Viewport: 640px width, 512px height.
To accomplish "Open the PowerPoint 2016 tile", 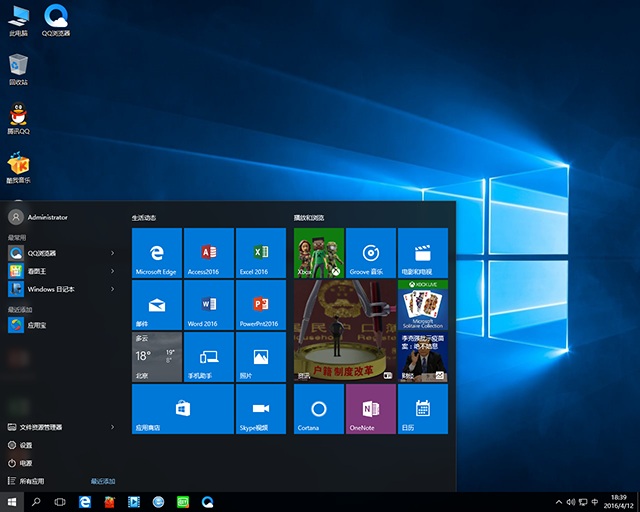I will click(x=260, y=304).
